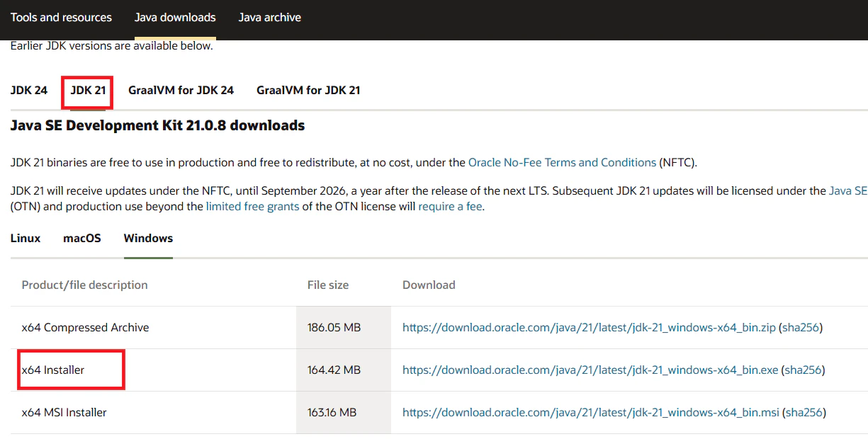
Task: Select the Windows platform tab
Action: [148, 239]
